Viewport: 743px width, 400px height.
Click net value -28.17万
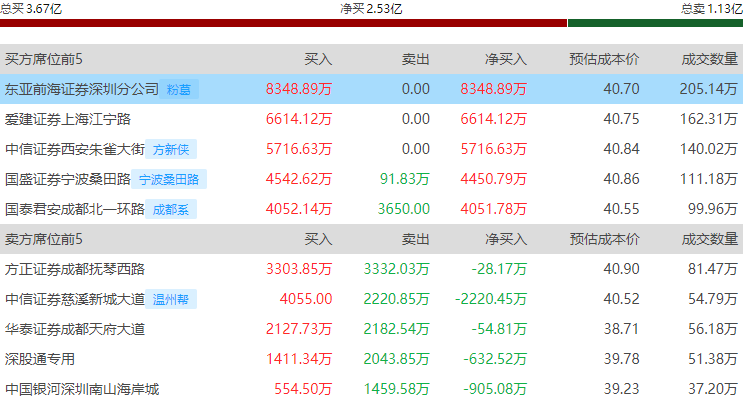499,269
